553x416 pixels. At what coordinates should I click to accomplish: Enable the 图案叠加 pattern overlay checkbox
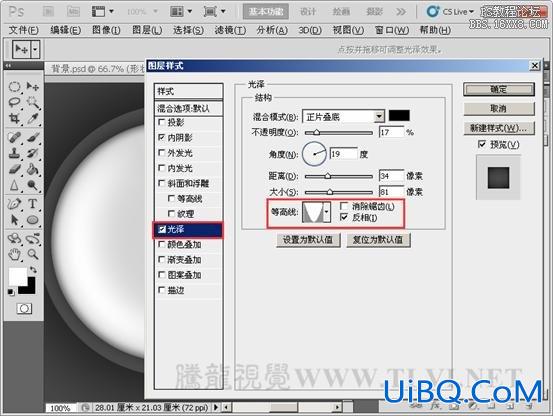coord(162,274)
